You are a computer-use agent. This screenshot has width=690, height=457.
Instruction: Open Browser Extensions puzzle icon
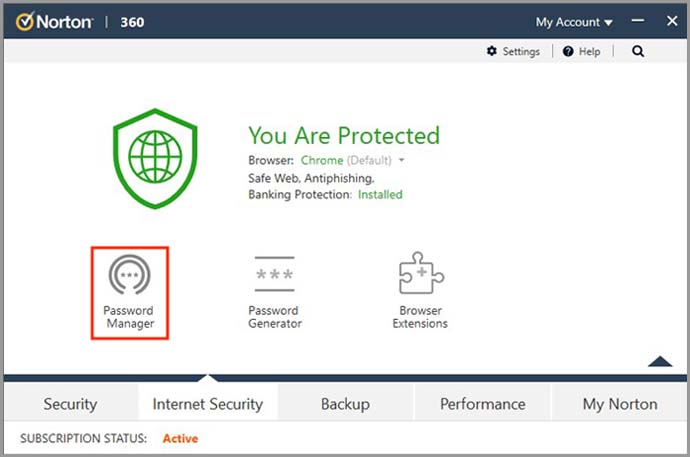pyautogui.click(x=420, y=274)
